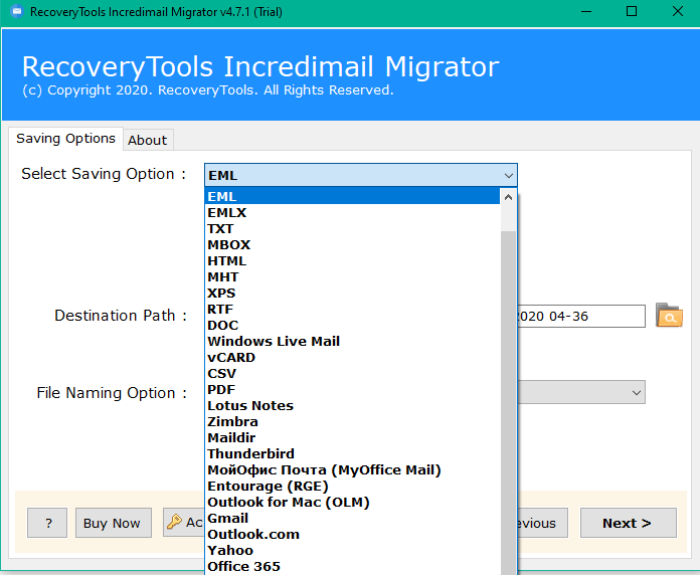Open help with the ? button

click(x=47, y=523)
